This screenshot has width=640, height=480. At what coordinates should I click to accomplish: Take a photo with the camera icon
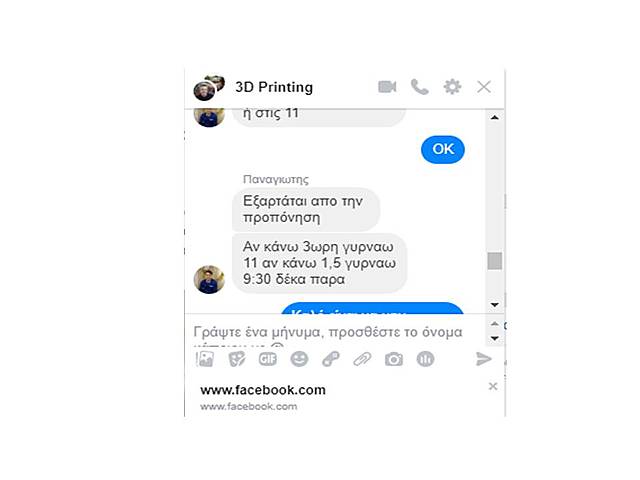(394, 359)
